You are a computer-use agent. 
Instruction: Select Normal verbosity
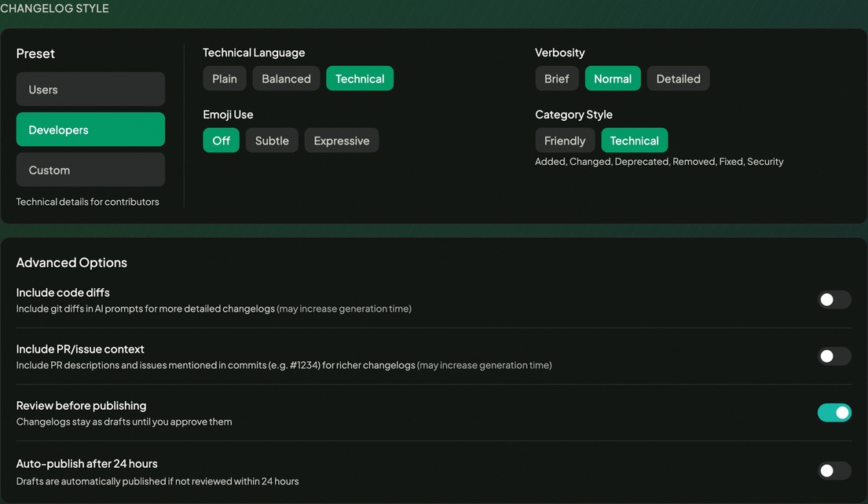[x=612, y=78]
